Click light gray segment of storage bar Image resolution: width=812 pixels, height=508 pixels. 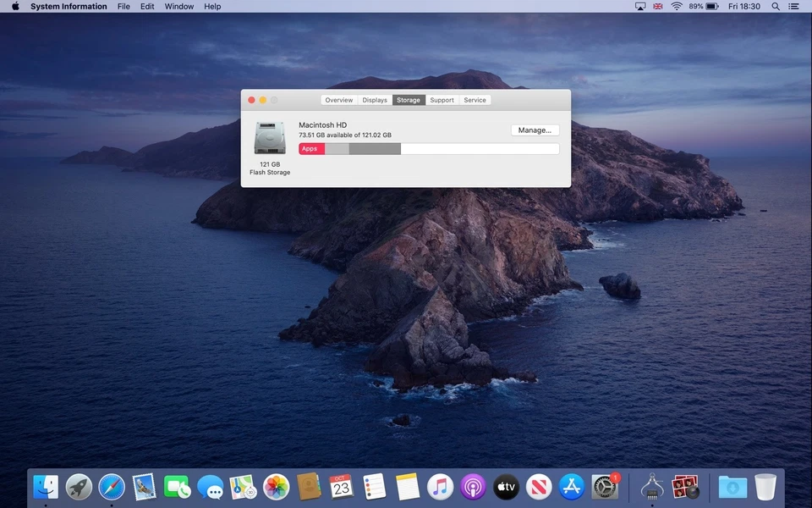[337, 149]
